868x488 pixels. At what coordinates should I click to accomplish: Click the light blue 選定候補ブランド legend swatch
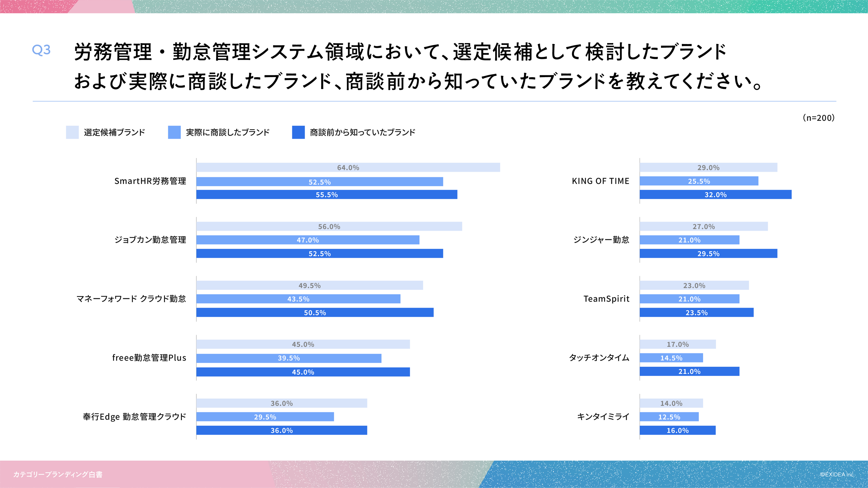point(72,132)
